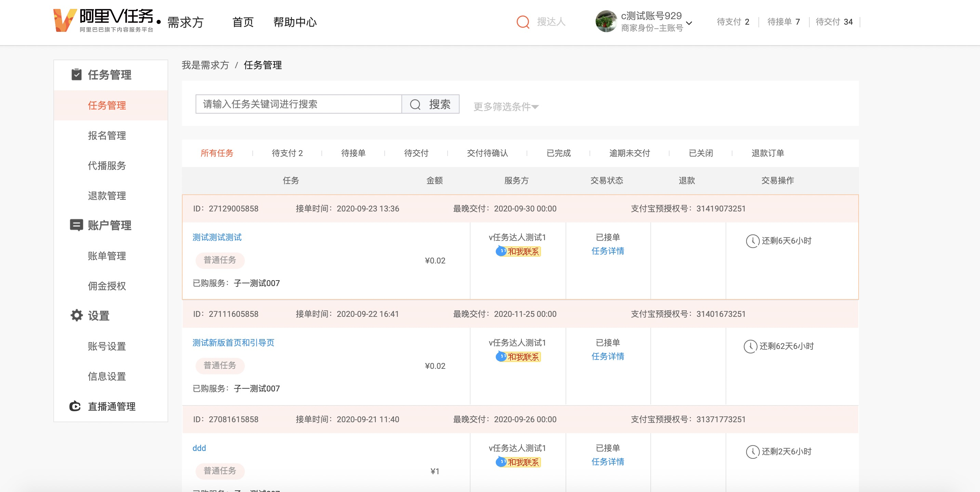Viewport: 980px width, 492px height.
Task: Open 账号设置 in sidebar
Action: click(x=107, y=346)
